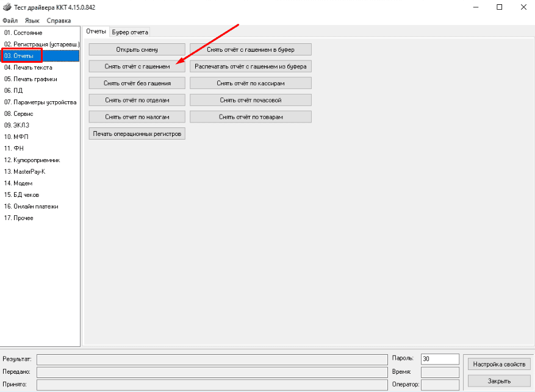
Task: Click the Пароль input field
Action: 439,359
